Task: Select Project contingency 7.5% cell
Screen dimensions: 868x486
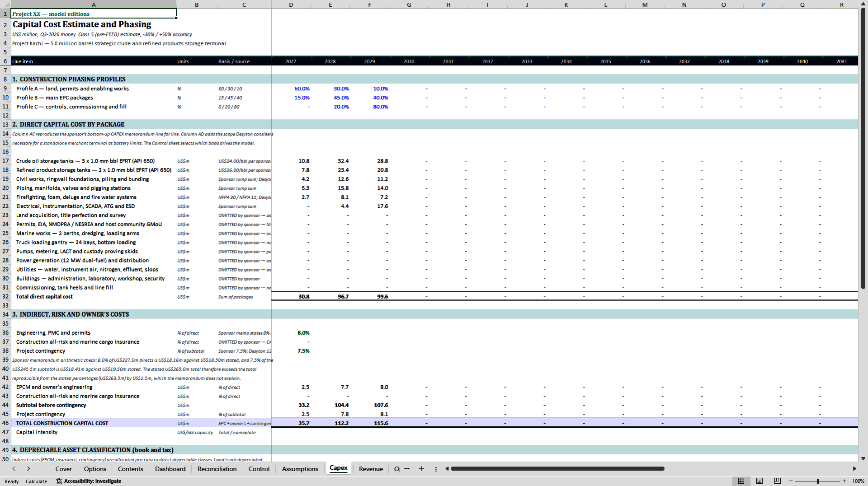Action: coord(291,351)
